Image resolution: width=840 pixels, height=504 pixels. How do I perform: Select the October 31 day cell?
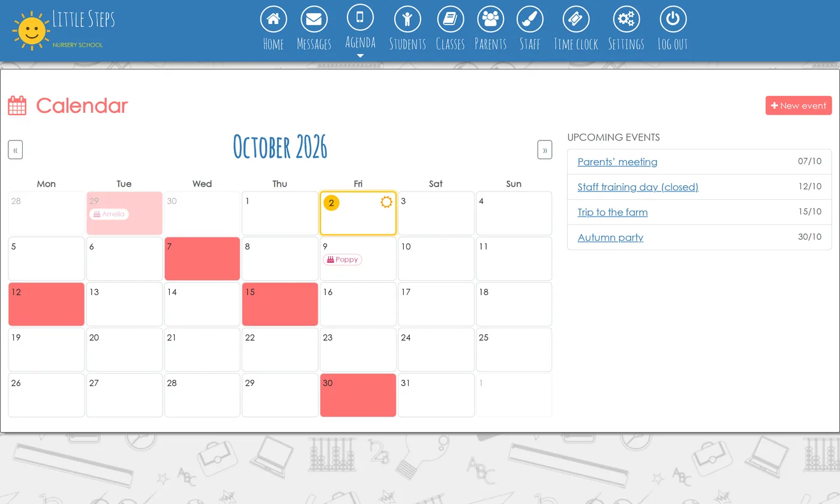pos(436,395)
